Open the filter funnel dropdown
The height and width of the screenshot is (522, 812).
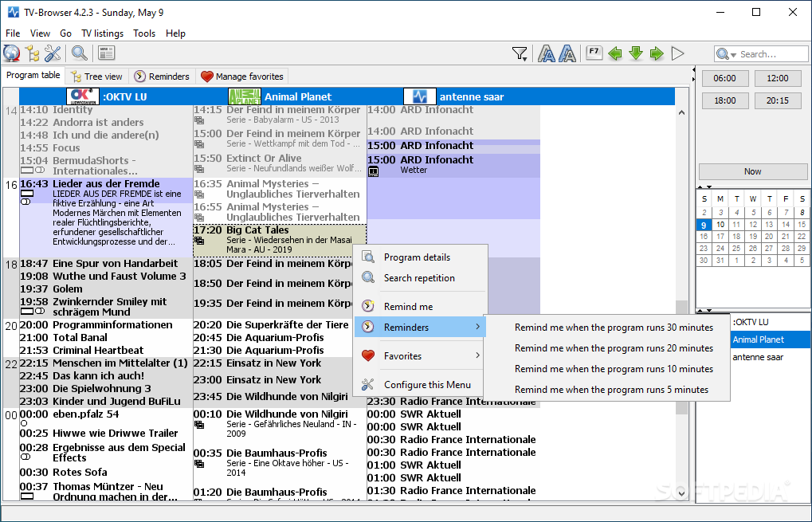pyautogui.click(x=520, y=54)
